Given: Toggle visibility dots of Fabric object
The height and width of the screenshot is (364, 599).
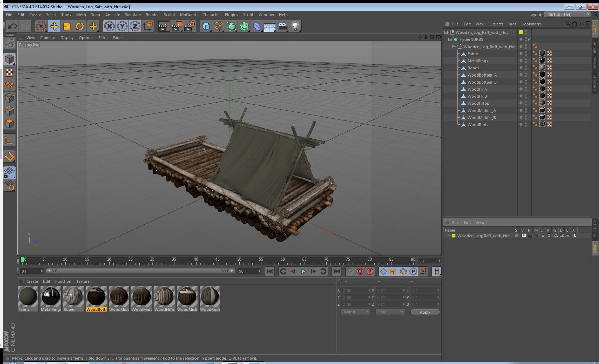Looking at the screenshot, I should 526,54.
